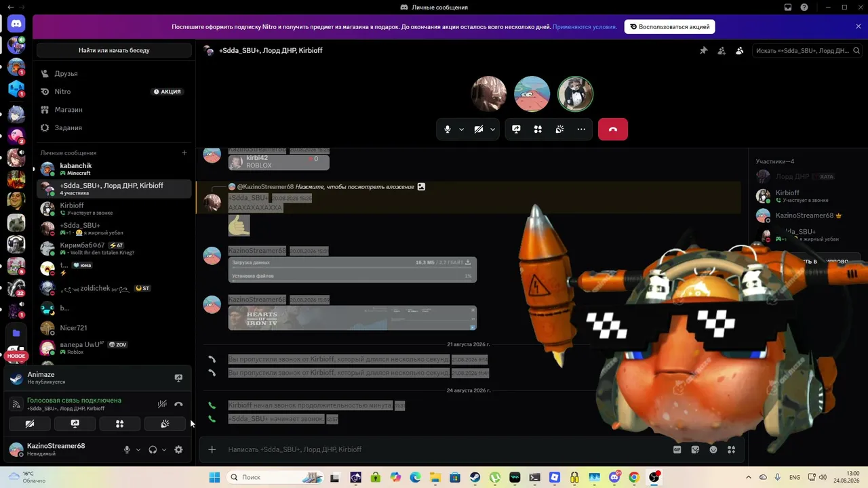Focus the message input field
Viewport: 868px width, 488px height.
[434, 449]
